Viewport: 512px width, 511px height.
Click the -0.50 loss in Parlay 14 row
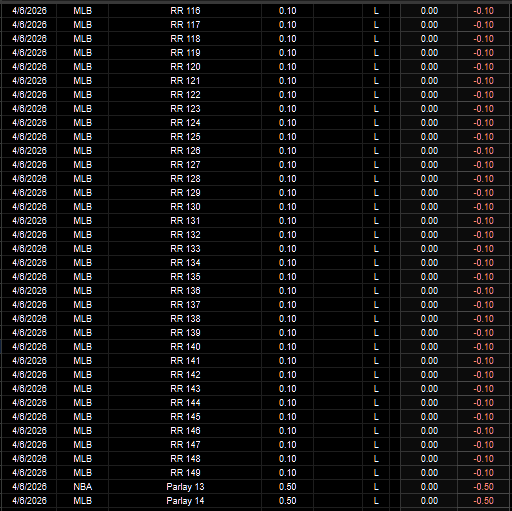tap(483, 501)
